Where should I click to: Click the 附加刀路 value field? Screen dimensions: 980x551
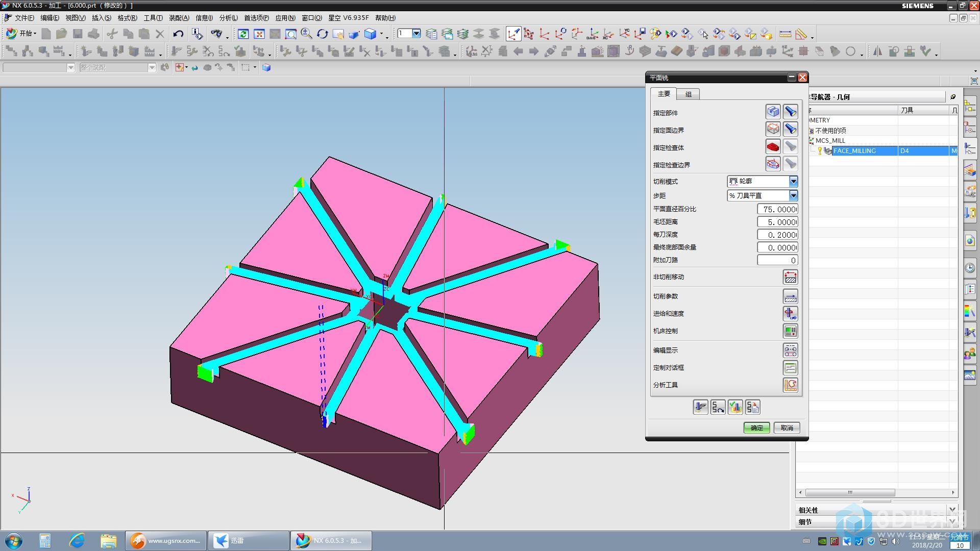click(777, 260)
